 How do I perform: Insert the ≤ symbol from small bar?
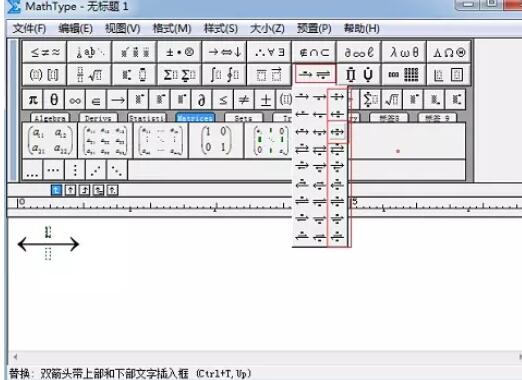point(223,99)
